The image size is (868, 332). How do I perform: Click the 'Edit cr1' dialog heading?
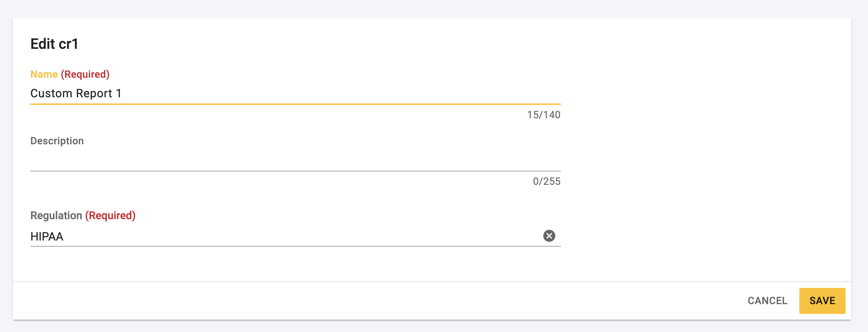pyautogui.click(x=54, y=44)
